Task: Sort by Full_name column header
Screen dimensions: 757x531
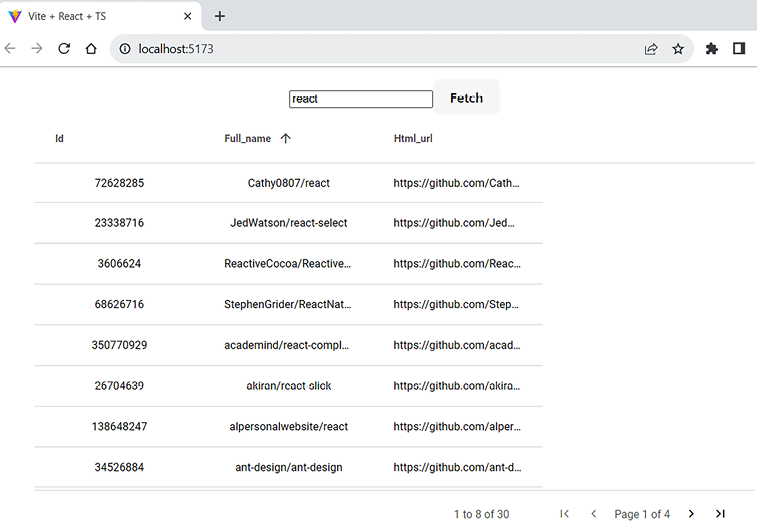Action: coord(248,139)
